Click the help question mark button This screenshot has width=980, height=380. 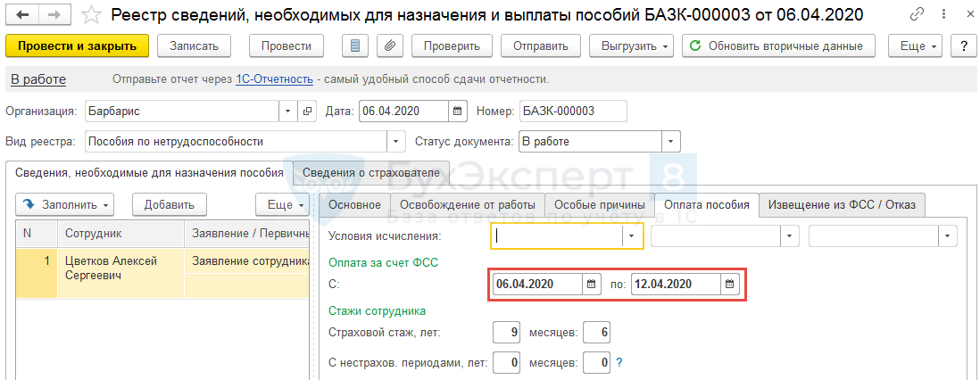point(963,46)
